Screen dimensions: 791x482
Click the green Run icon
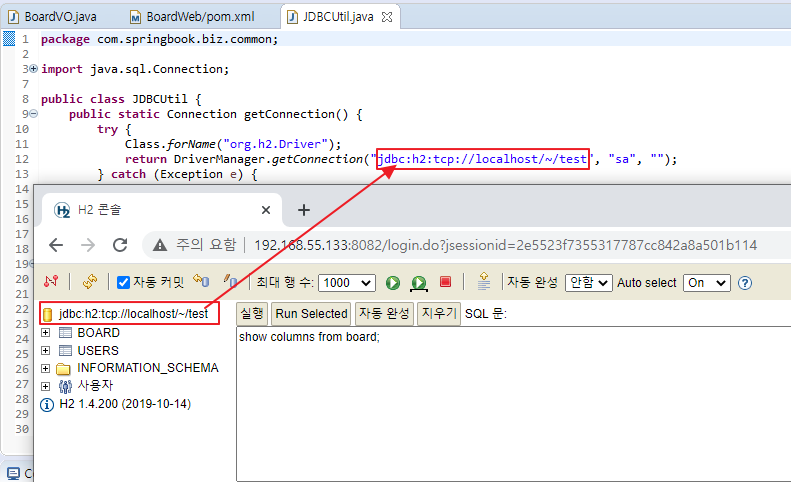pyautogui.click(x=392, y=283)
